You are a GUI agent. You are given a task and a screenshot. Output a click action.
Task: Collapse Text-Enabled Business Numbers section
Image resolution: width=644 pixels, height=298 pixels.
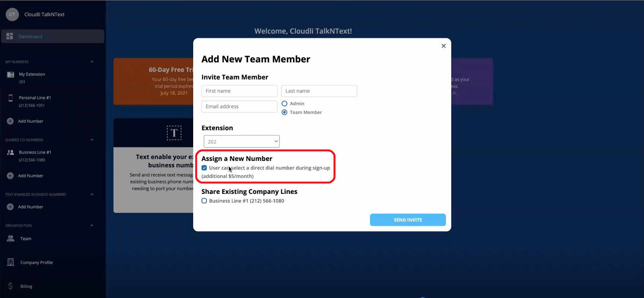pos(92,194)
